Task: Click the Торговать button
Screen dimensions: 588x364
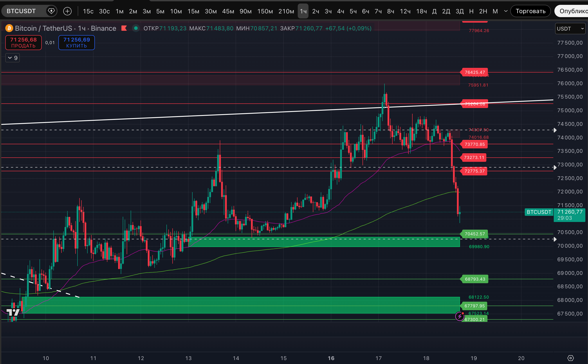Action: [x=530, y=11]
